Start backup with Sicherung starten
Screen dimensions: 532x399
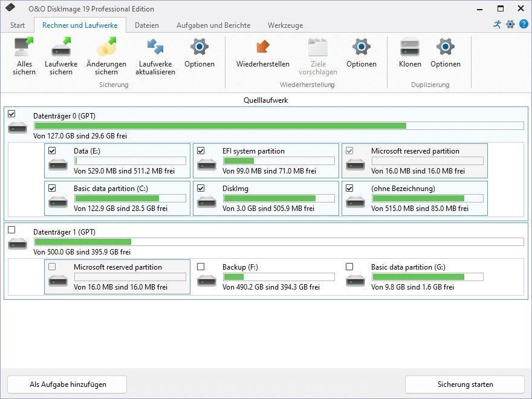click(465, 384)
